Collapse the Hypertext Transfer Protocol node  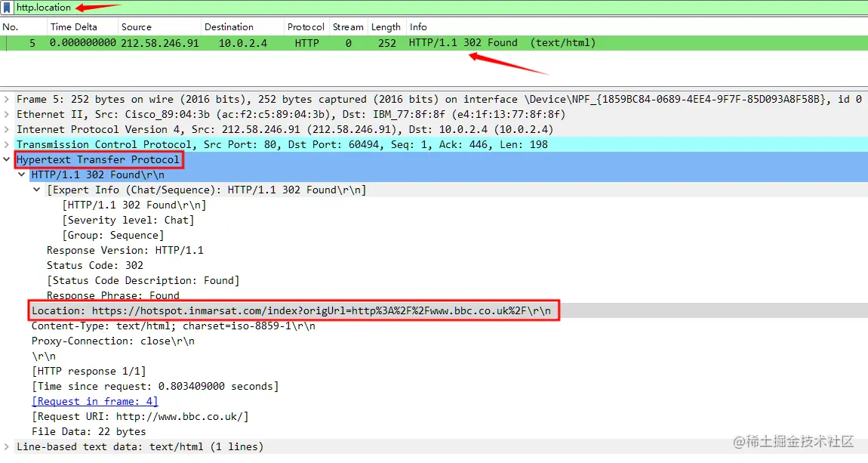coord(7,159)
